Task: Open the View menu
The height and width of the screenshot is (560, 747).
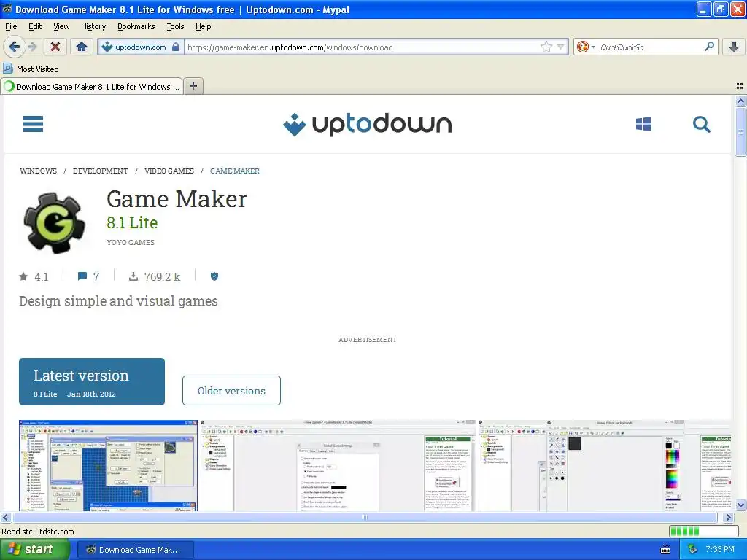Action: (x=61, y=26)
